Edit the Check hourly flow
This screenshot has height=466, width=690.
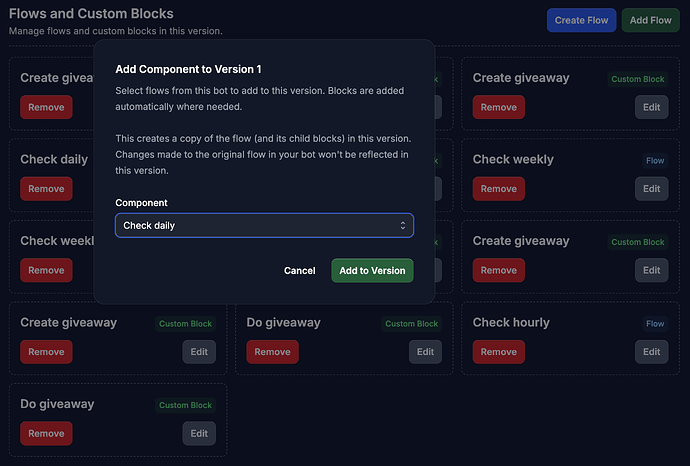(651, 352)
